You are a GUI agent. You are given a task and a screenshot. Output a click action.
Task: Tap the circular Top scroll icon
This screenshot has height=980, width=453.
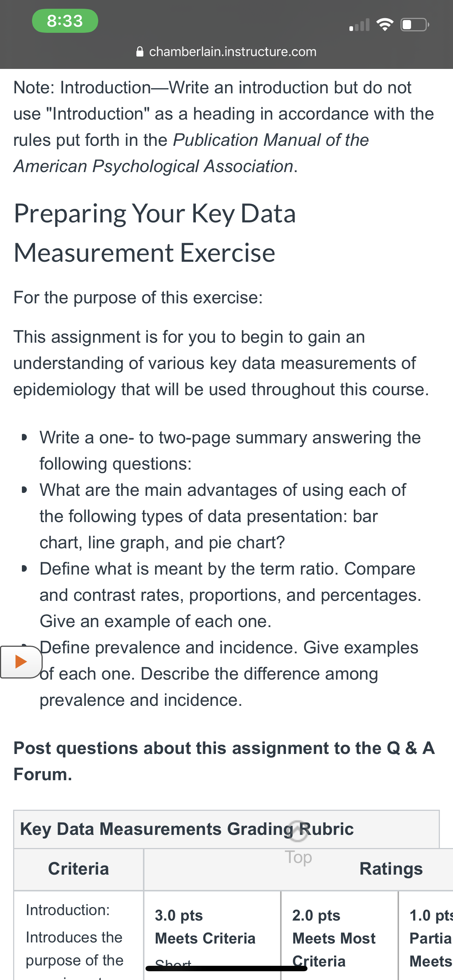(298, 831)
